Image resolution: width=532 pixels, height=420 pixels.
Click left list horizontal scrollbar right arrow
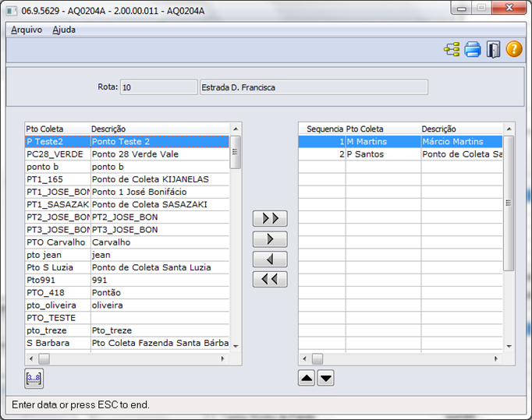[222, 358]
